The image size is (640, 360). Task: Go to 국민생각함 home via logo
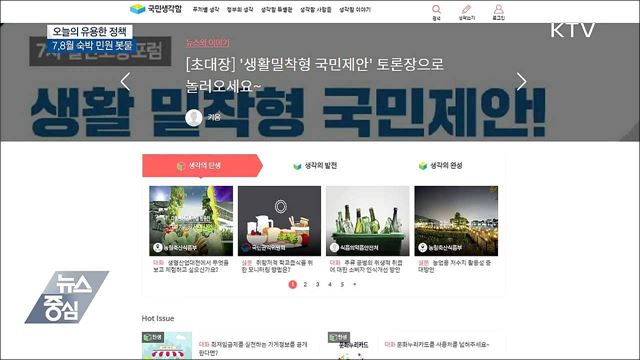156,9
